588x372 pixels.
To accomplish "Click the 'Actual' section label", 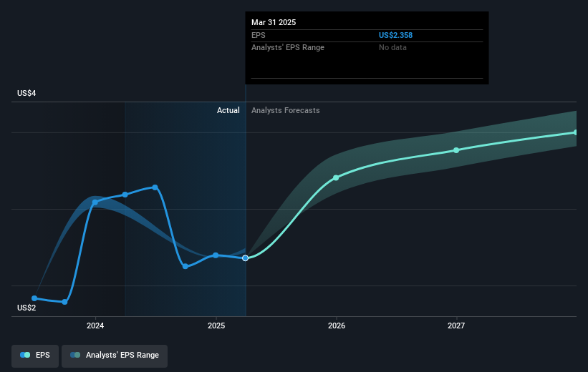I will 228,110.
